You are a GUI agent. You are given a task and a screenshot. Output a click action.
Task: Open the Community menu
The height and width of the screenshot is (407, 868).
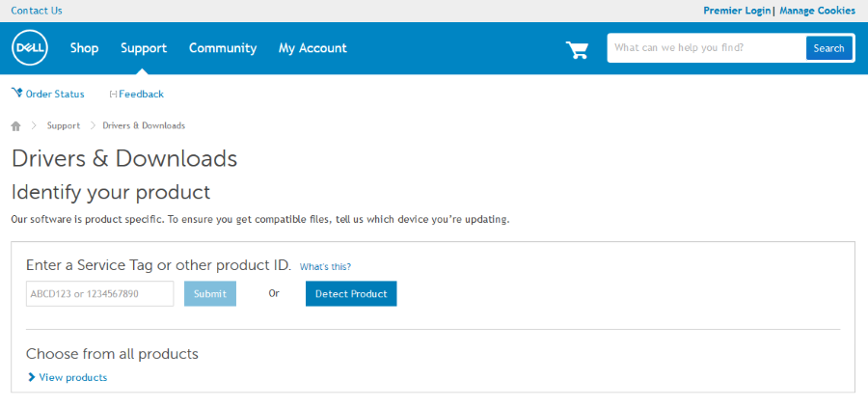click(x=223, y=48)
